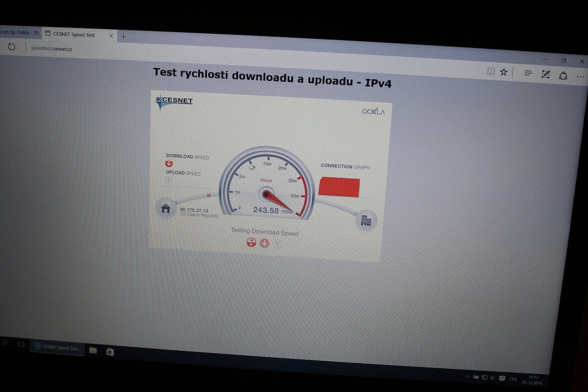
Task: Click the home icon near the IP address
Action: pyautogui.click(x=166, y=209)
